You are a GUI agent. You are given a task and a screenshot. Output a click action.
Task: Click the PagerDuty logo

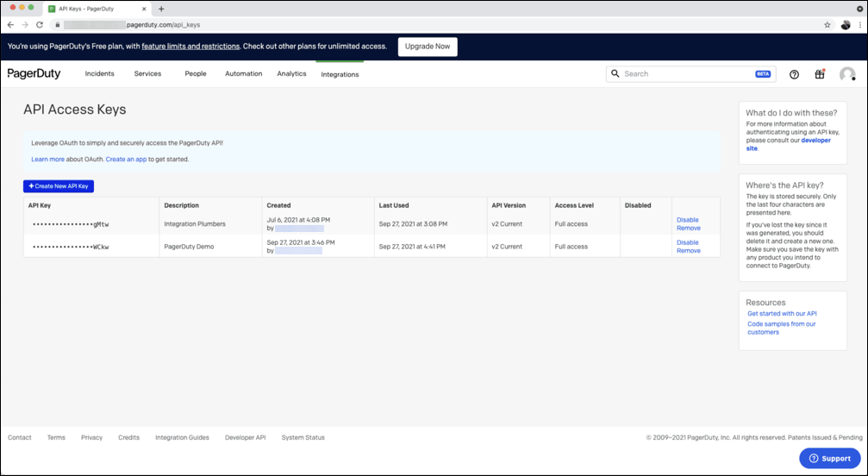pos(34,73)
